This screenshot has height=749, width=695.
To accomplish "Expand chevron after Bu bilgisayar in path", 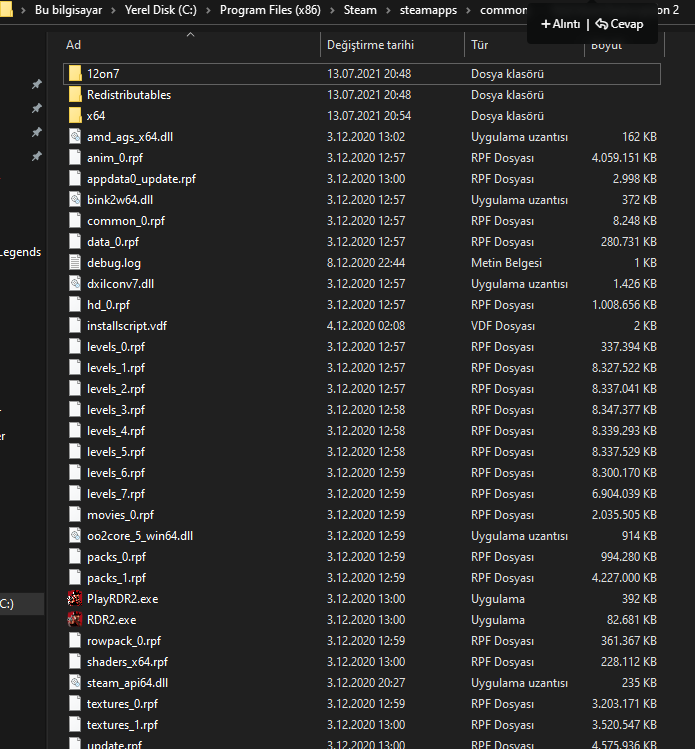I will 113,10.
